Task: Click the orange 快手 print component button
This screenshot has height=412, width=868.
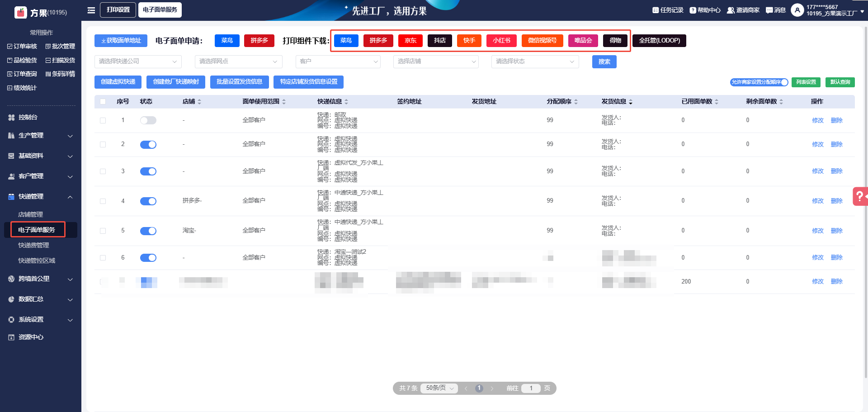Action: 469,41
